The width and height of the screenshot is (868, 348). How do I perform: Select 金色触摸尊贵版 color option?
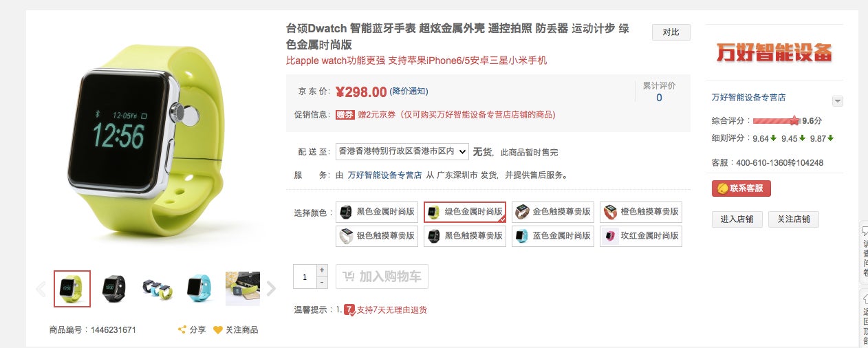coord(553,213)
